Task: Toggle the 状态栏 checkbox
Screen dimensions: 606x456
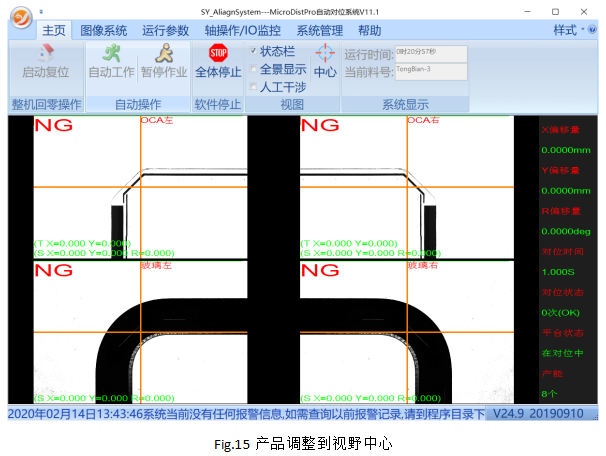Action: [x=253, y=51]
